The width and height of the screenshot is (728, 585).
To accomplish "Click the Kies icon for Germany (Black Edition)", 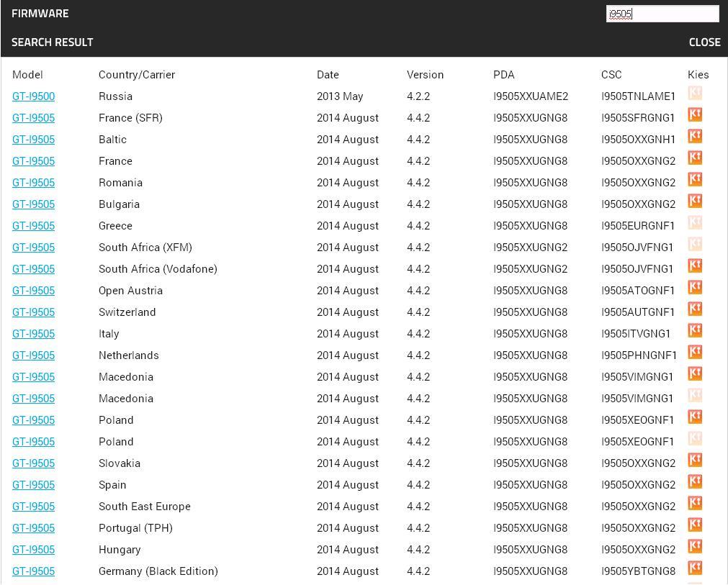I will [695, 568].
